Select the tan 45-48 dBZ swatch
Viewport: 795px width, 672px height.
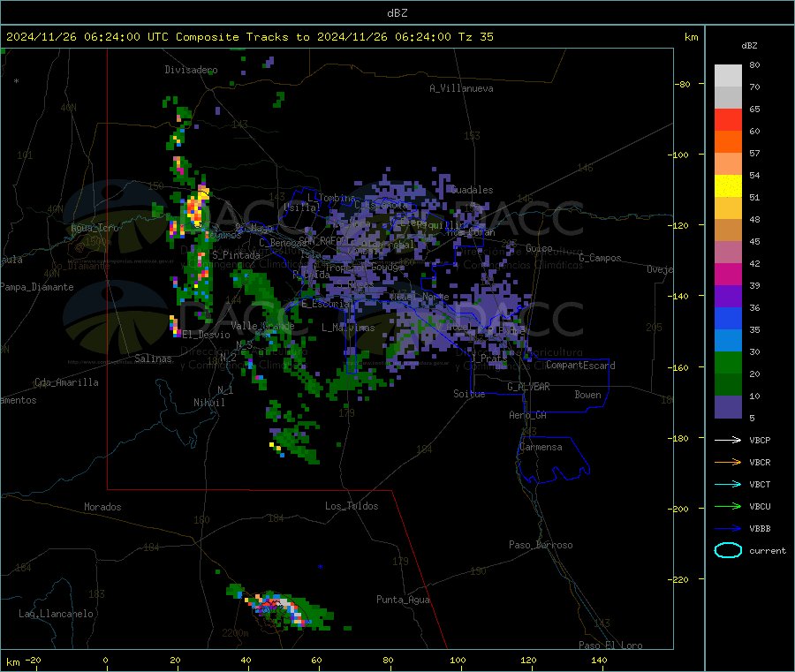pos(728,230)
